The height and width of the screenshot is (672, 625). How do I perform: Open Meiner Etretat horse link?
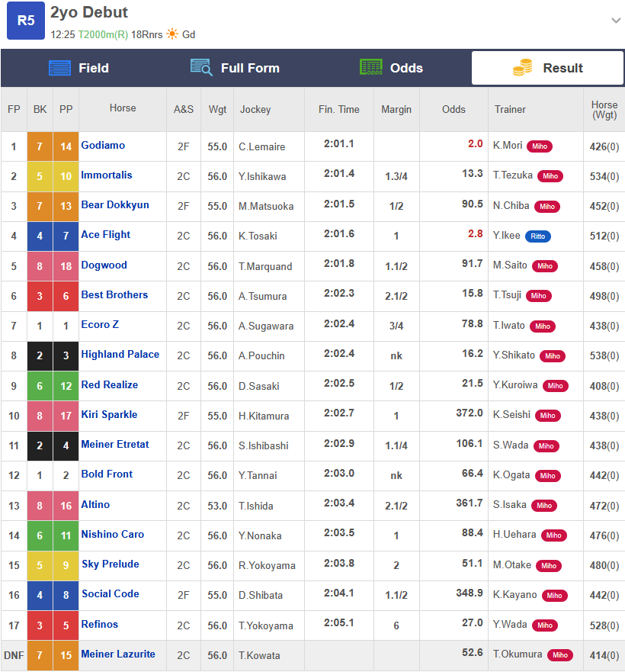(x=115, y=444)
